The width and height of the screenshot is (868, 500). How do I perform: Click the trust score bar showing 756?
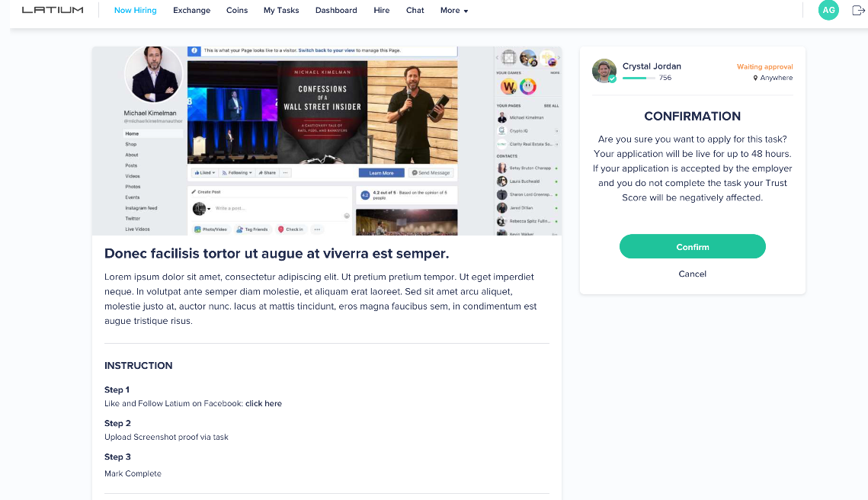639,78
